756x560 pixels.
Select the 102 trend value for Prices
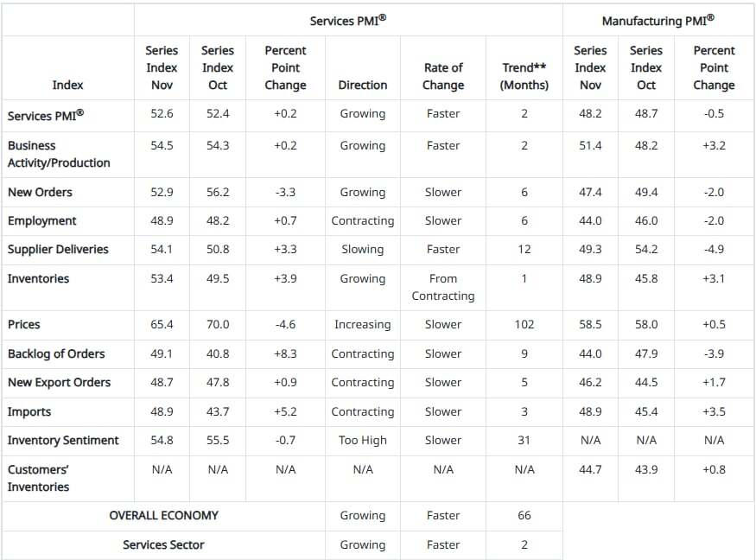pyautogui.click(x=524, y=324)
